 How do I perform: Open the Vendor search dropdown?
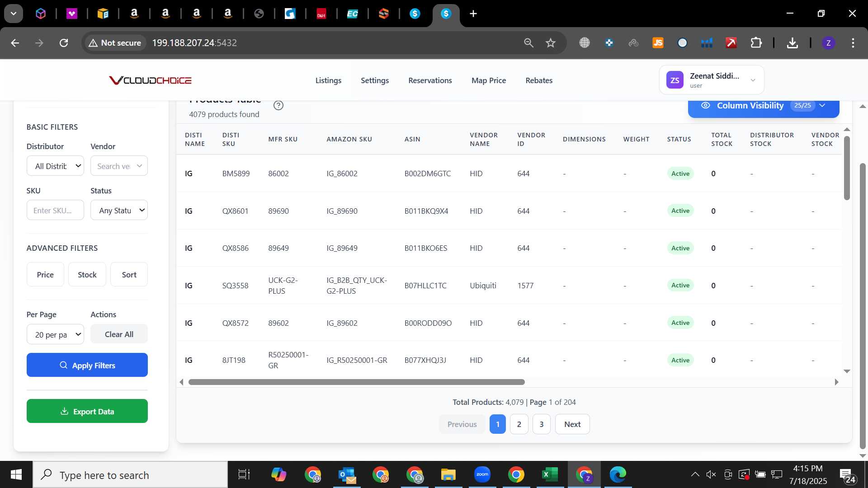[119, 166]
